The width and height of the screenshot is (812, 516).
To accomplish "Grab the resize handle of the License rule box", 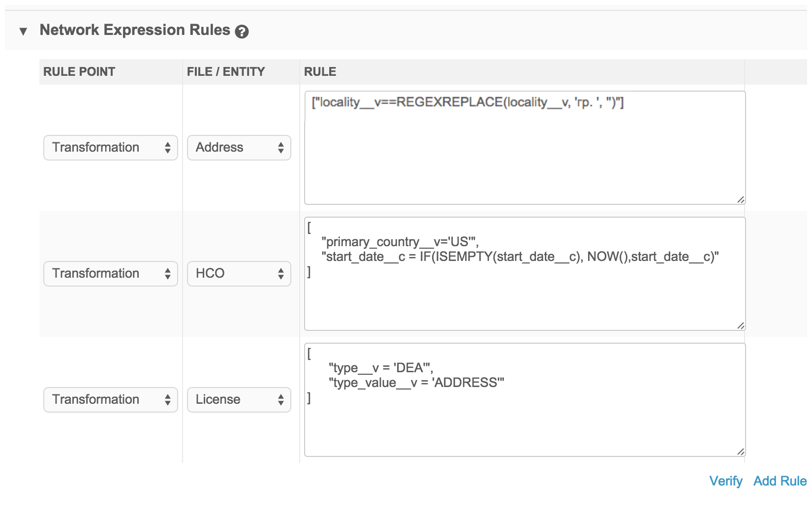I will (x=740, y=451).
